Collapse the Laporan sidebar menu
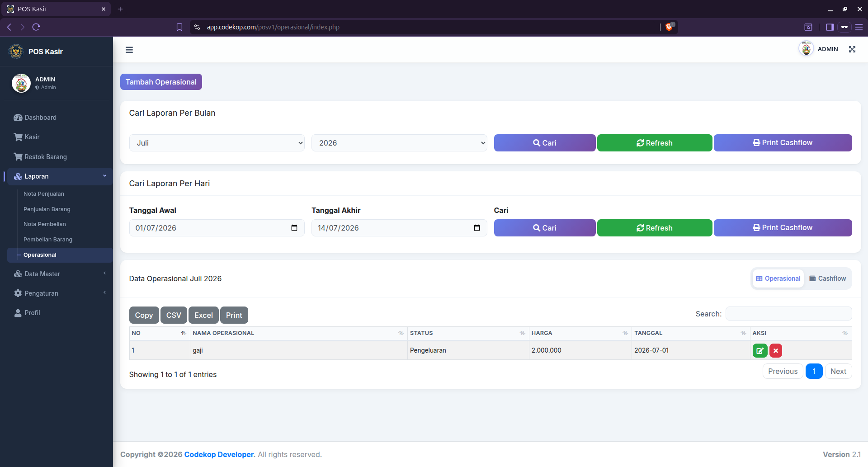This screenshot has width=868, height=467. coord(60,176)
